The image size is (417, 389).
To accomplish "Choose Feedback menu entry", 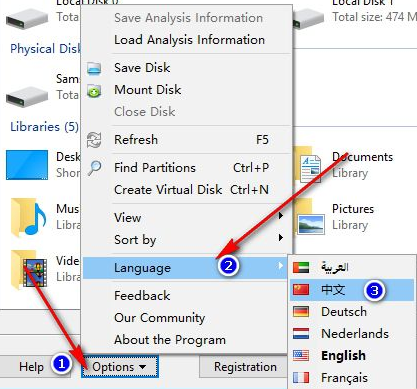I will [185, 296].
